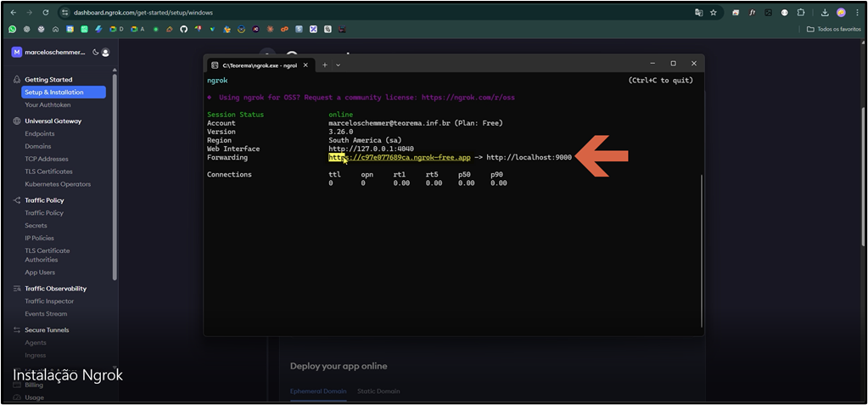Image resolution: width=868 pixels, height=405 pixels.
Task: Click the marceloschemmer account name dropdown
Action: pos(55,52)
